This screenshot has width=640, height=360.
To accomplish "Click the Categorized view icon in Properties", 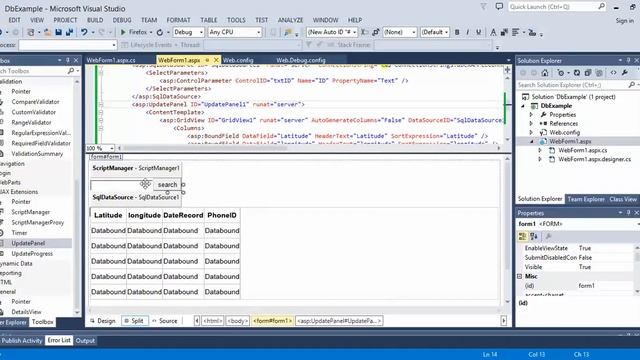I will pyautogui.click(x=522, y=236).
